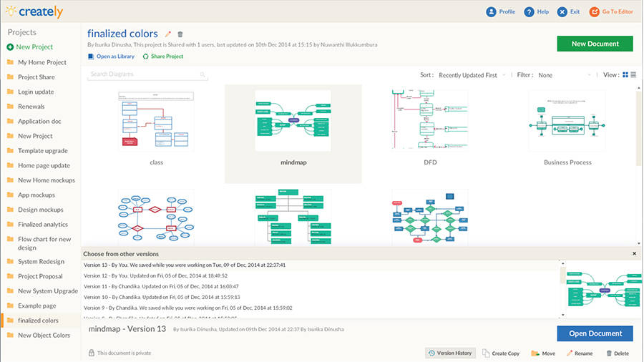Click the pencil icon beside finalized colors title
The width and height of the screenshot is (644, 362).
[168, 34]
